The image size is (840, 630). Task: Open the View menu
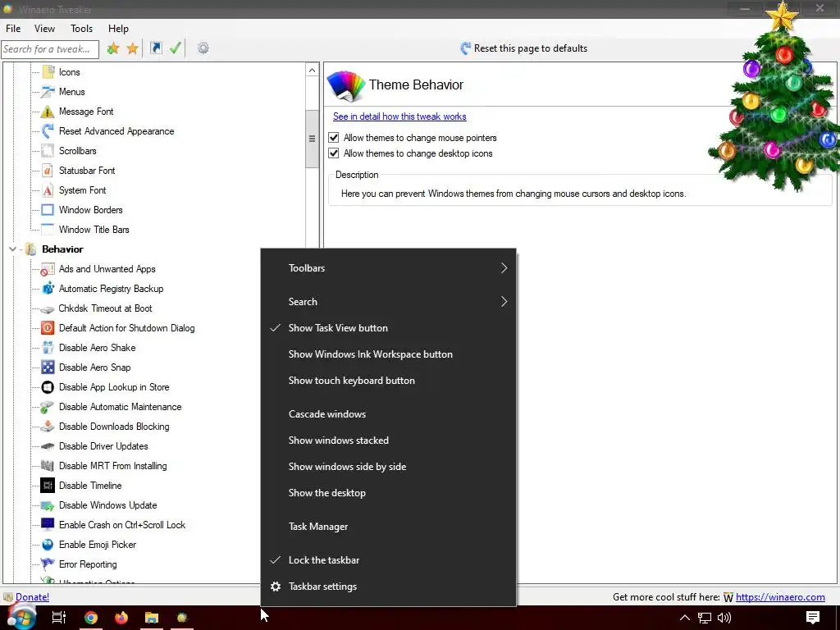pyautogui.click(x=44, y=29)
